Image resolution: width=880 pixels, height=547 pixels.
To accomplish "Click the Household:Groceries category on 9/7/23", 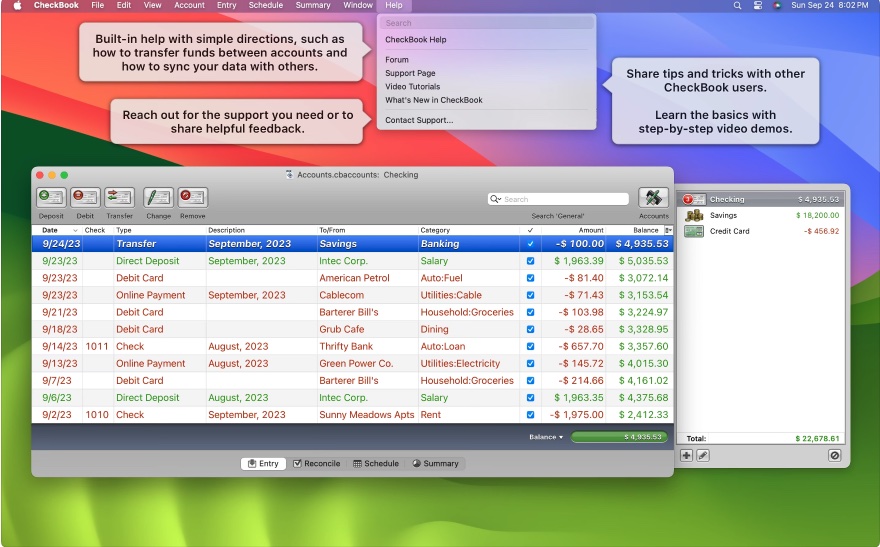I will tap(467, 381).
